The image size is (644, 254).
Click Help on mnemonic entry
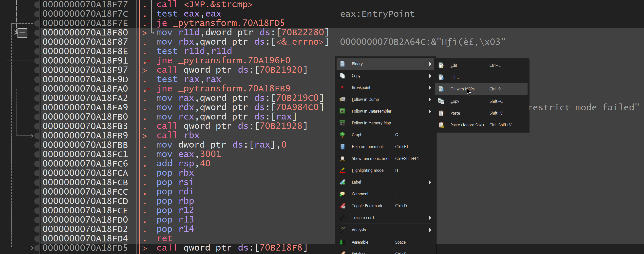click(368, 147)
